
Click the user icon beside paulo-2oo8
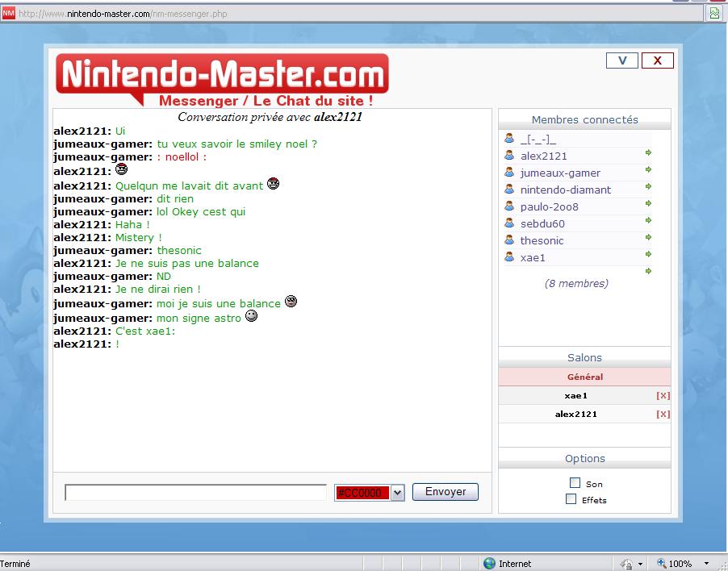point(509,206)
